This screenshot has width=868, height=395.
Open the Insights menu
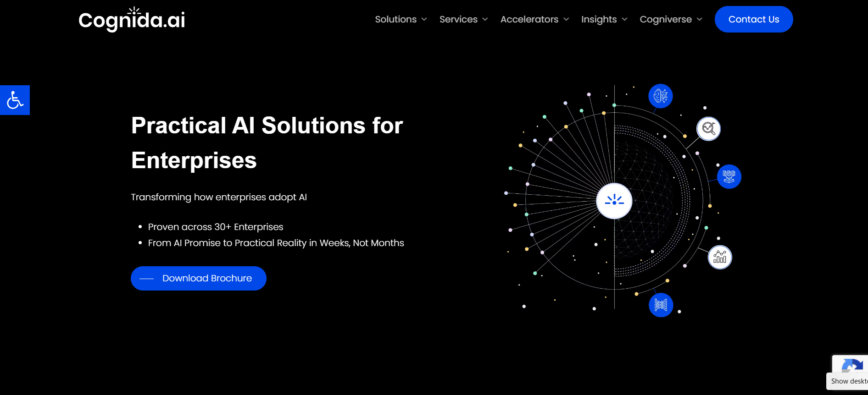pyautogui.click(x=599, y=19)
